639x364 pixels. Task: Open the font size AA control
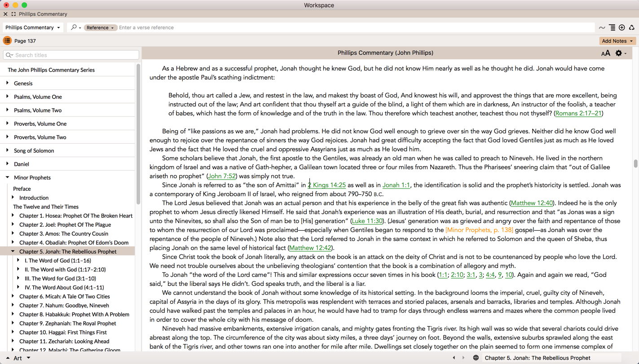pos(605,53)
